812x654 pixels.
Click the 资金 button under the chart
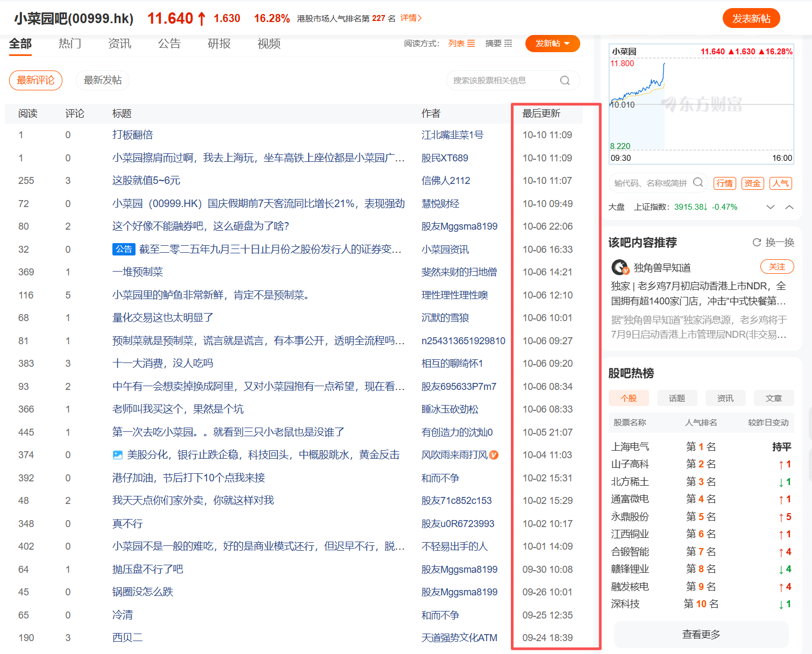752,183
